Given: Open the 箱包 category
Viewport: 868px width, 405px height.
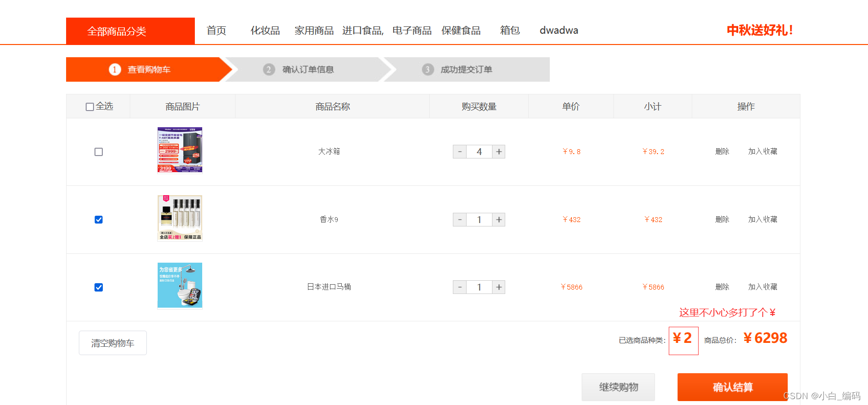Looking at the screenshot, I should click(510, 30).
